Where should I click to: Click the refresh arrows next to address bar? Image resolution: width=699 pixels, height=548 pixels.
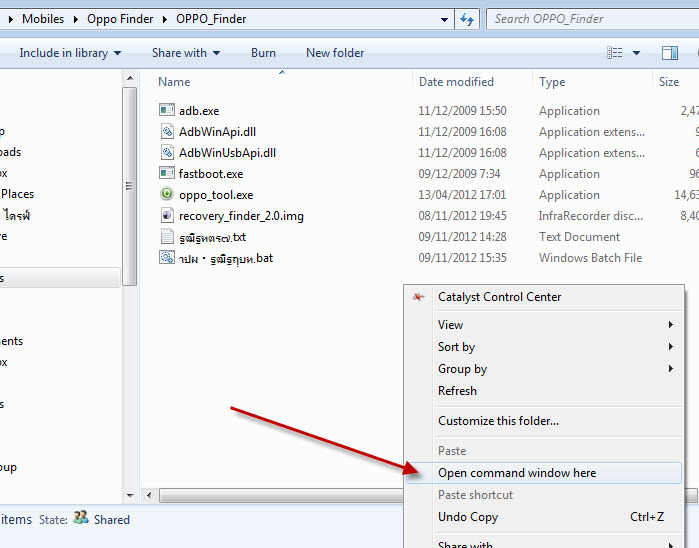[x=467, y=19]
